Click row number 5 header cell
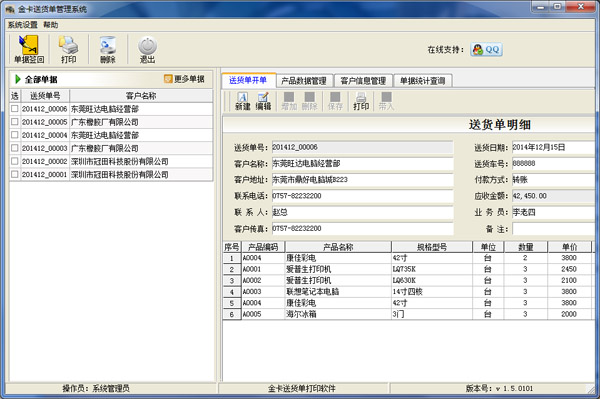Image resolution: width=600 pixels, height=399 pixels. (232, 303)
